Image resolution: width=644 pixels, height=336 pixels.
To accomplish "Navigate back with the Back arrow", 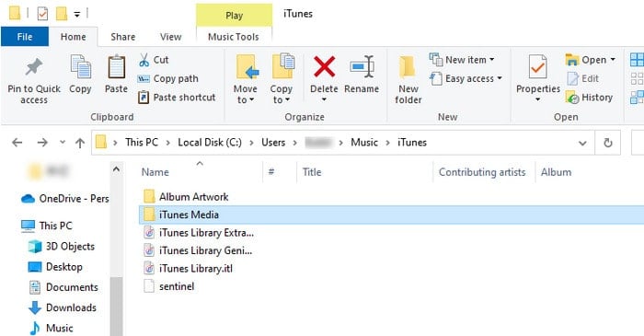I will 17,143.
